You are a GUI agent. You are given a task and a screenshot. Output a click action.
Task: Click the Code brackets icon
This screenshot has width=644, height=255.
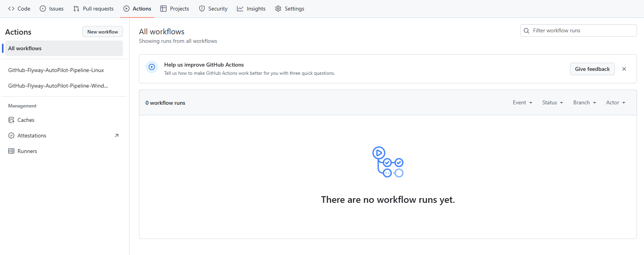coord(11,9)
